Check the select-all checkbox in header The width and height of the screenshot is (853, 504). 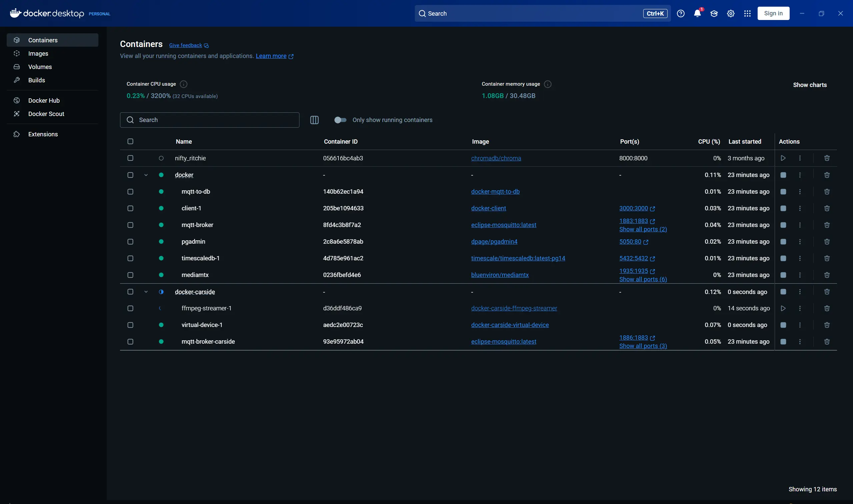coord(130,141)
